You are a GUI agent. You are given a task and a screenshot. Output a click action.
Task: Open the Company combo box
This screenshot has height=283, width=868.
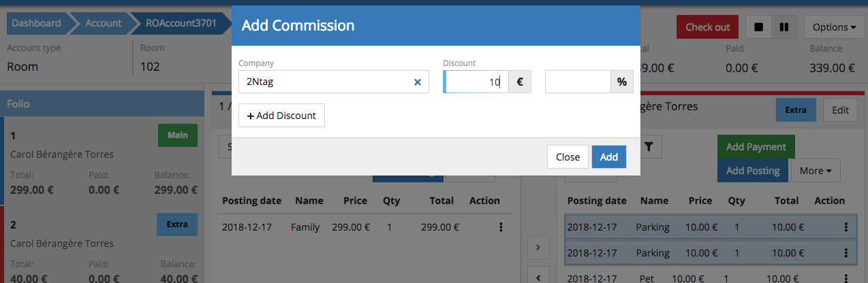pyautogui.click(x=324, y=82)
